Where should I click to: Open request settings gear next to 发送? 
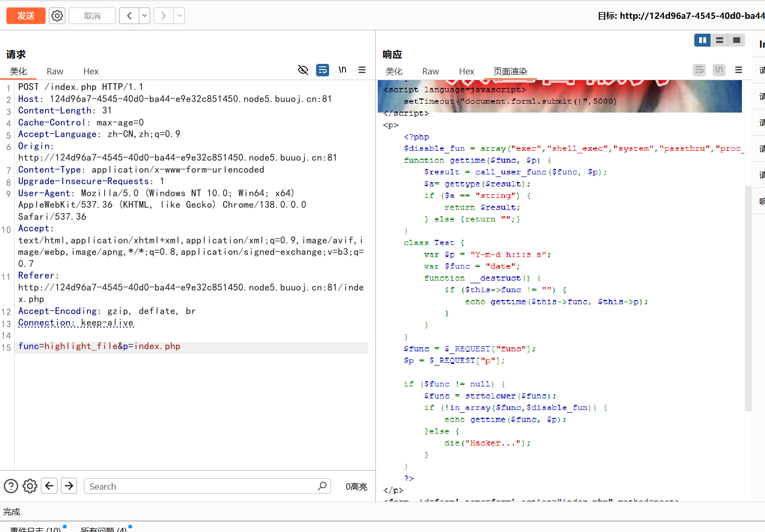pyautogui.click(x=57, y=16)
